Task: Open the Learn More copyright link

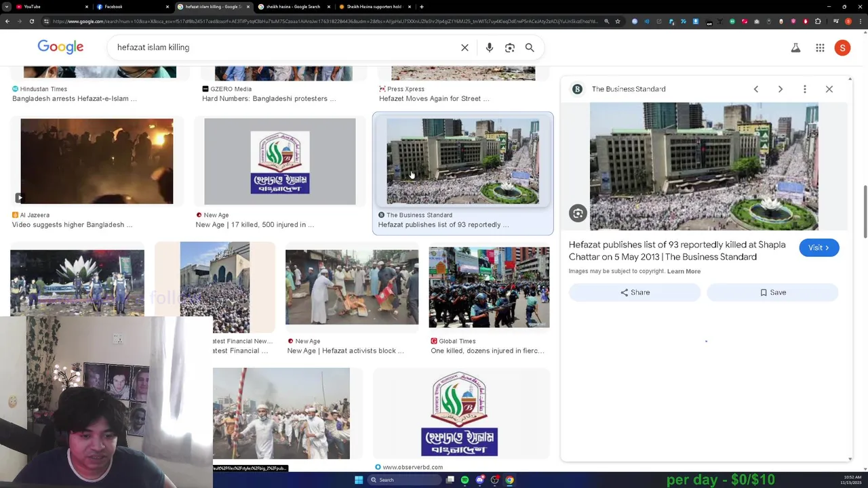Action: click(684, 271)
